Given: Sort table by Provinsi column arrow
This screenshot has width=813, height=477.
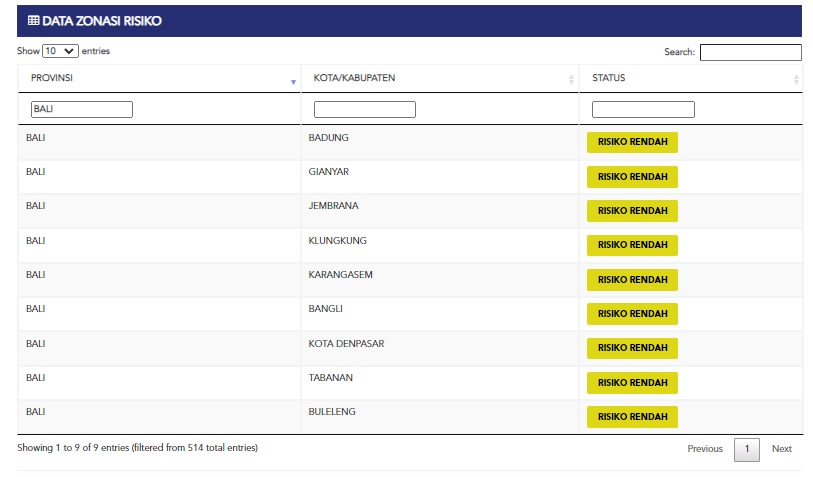Looking at the screenshot, I should (293, 80).
